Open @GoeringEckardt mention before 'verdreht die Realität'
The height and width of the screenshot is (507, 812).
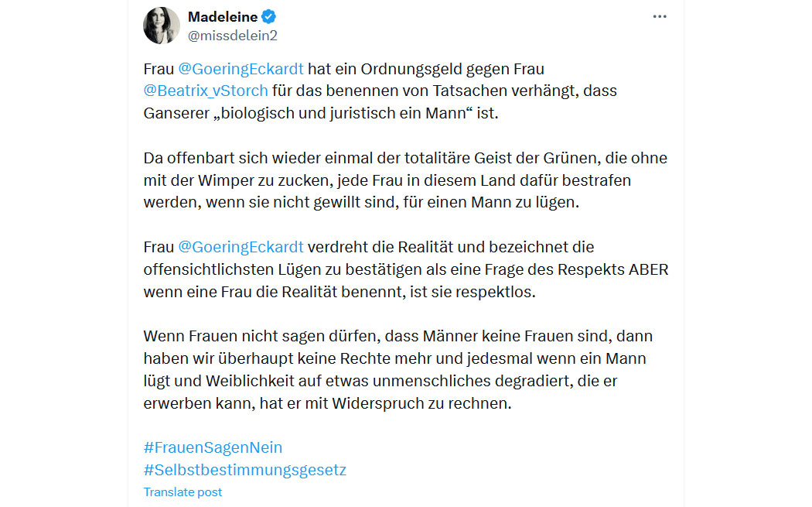(241, 247)
